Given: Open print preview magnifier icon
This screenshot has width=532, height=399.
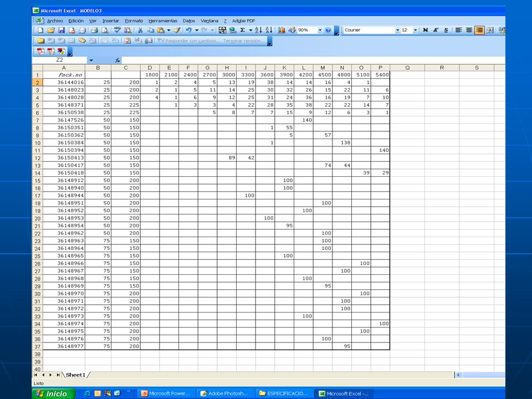Looking at the screenshot, I should pos(105,30).
